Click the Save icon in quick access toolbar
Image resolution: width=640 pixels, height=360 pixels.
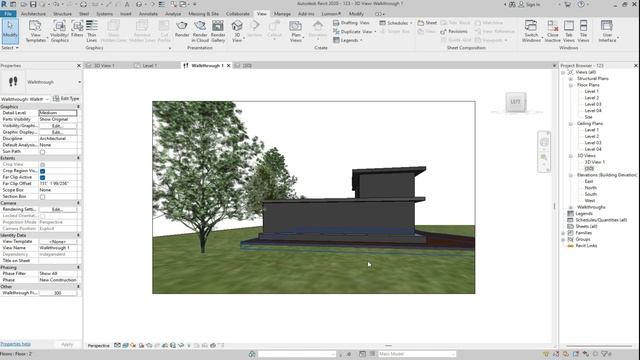tap(33, 4)
